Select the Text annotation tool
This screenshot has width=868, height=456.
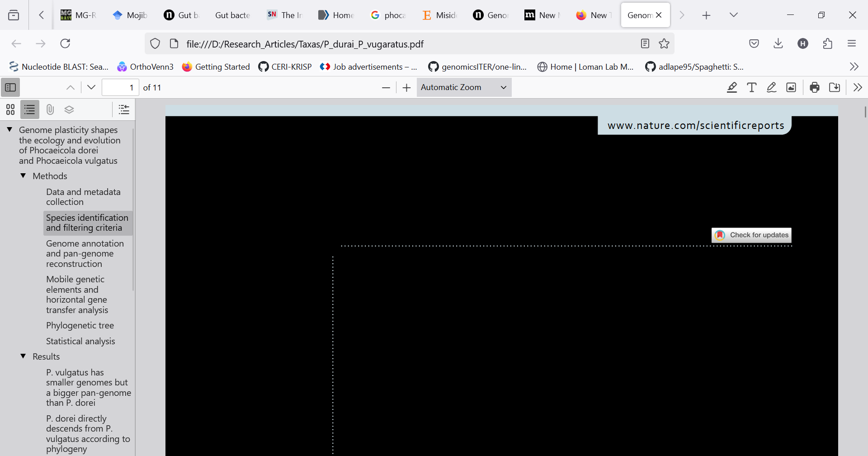pyautogui.click(x=751, y=87)
